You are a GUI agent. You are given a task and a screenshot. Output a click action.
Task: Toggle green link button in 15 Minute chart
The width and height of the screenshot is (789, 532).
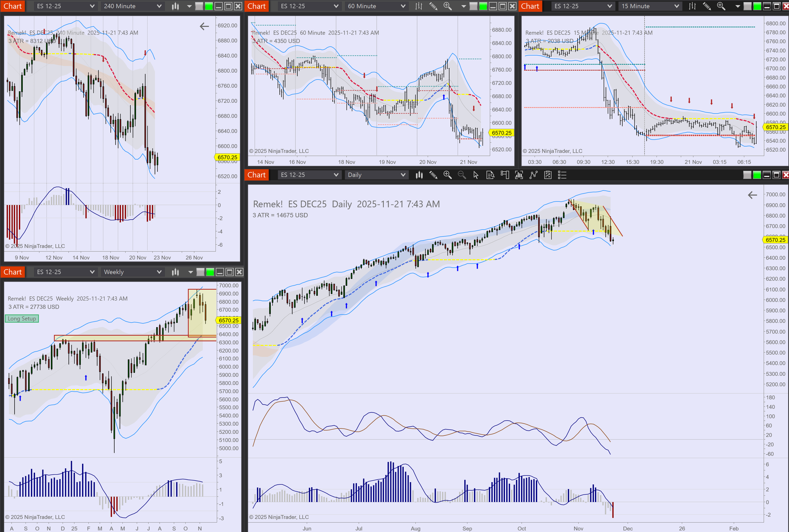757,6
